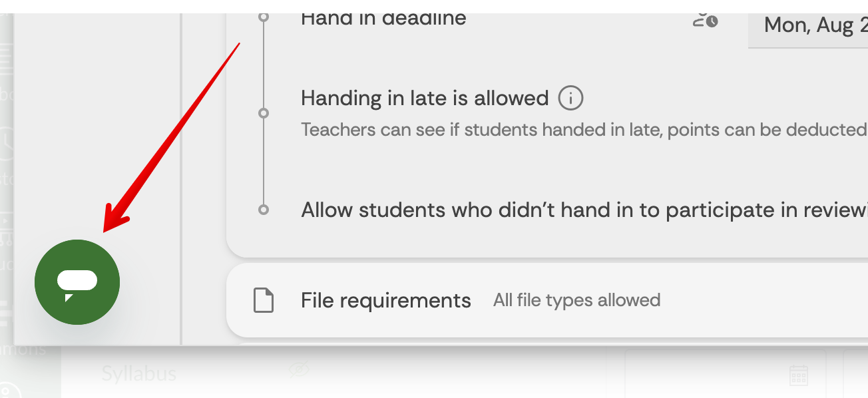Expand the File requirements section
Viewport: 868px width, 398px height.
[385, 300]
